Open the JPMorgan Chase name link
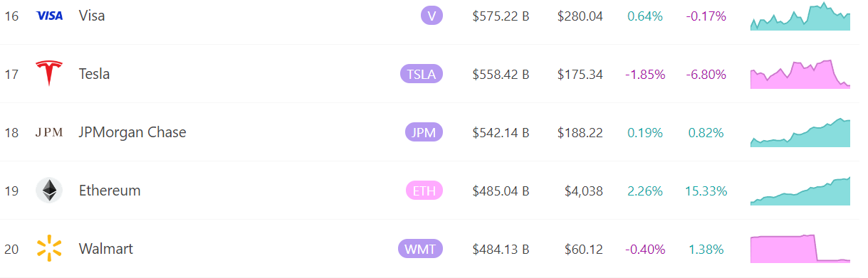 132,132
